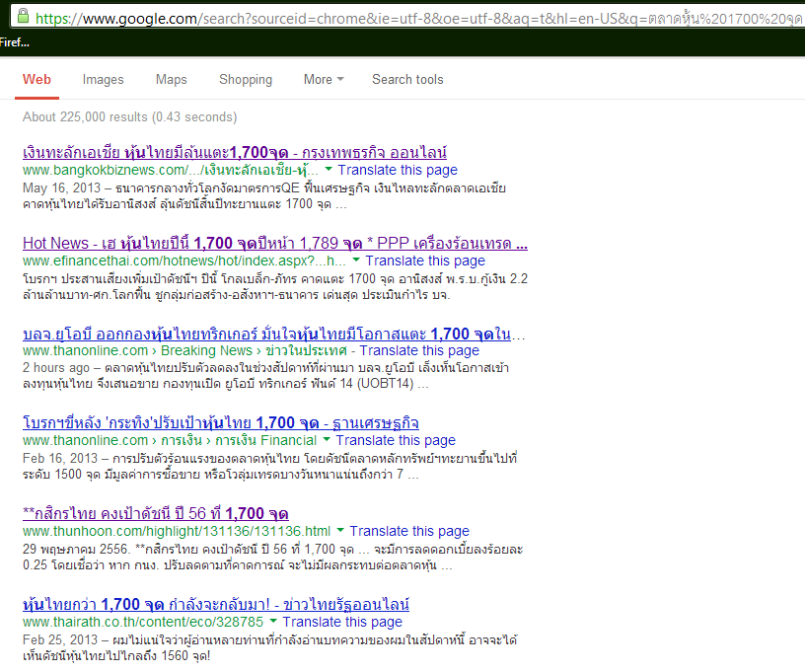Click the 'Feb 25, 2013' snippet date

tap(60, 639)
